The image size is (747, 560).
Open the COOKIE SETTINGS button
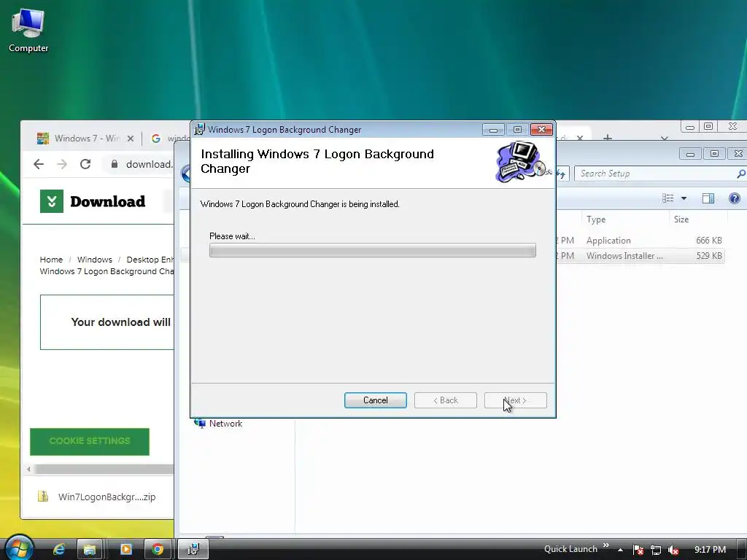tap(90, 441)
